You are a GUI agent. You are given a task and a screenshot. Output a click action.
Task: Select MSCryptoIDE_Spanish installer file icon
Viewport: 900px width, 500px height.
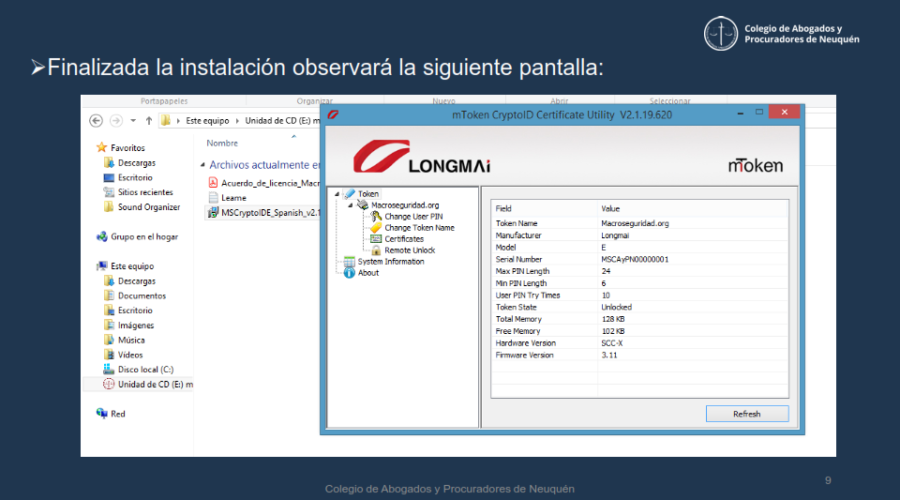coord(213,212)
